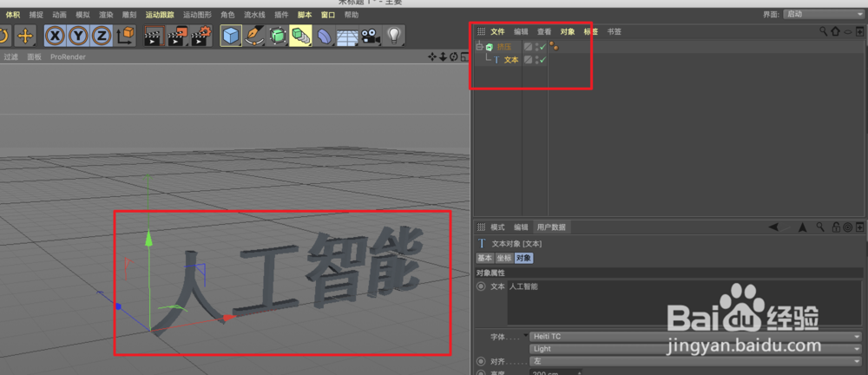The width and height of the screenshot is (868, 375).
Task: Toggle the Z axis lock
Action: (x=102, y=36)
